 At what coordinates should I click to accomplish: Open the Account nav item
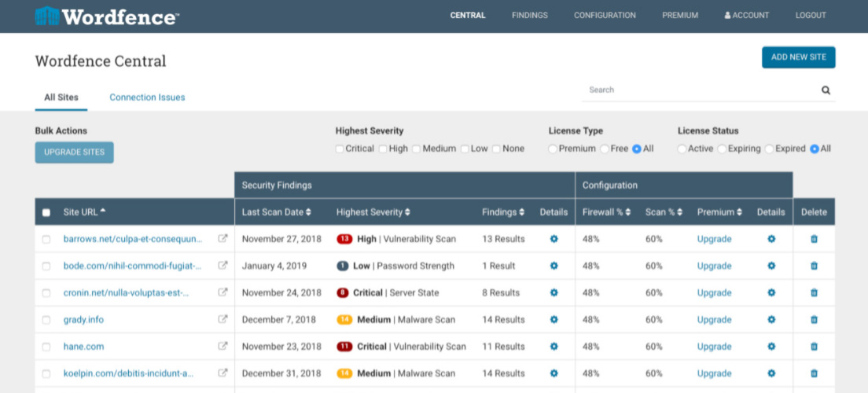(x=747, y=16)
